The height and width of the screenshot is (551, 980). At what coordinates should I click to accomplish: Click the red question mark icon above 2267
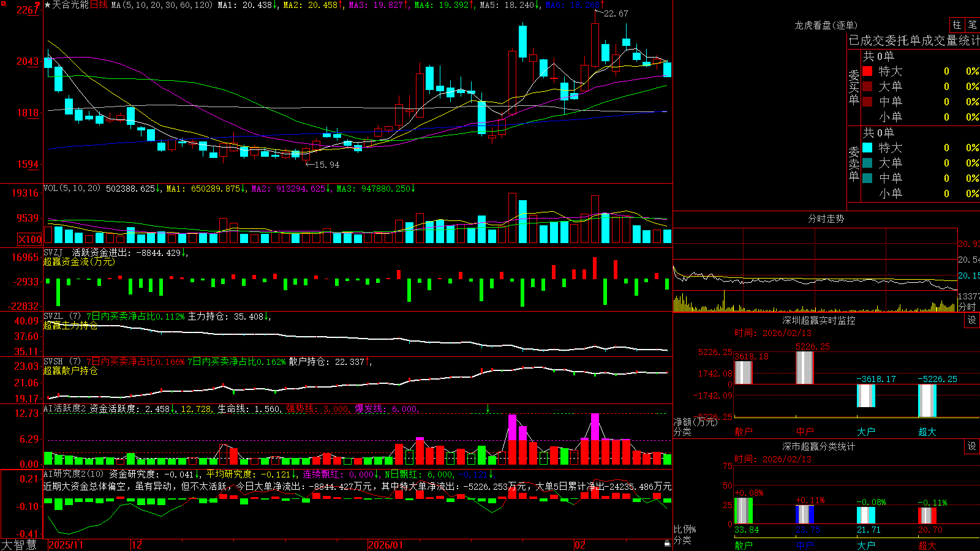coord(38,4)
